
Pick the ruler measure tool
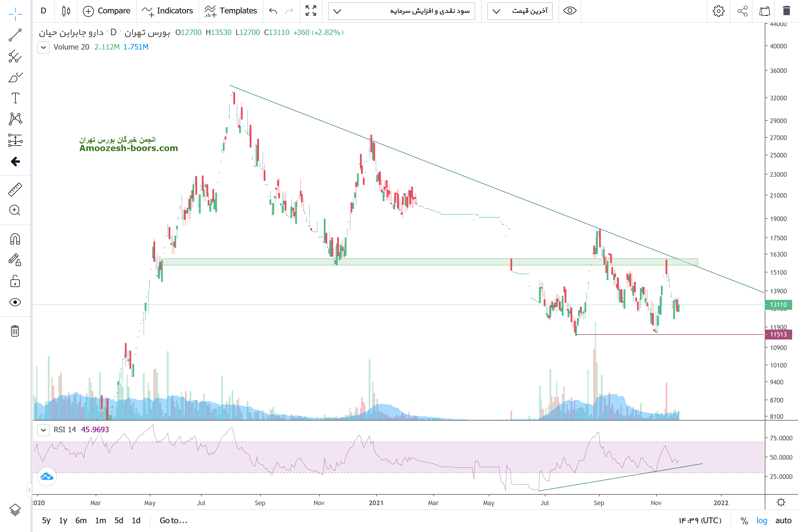15,190
